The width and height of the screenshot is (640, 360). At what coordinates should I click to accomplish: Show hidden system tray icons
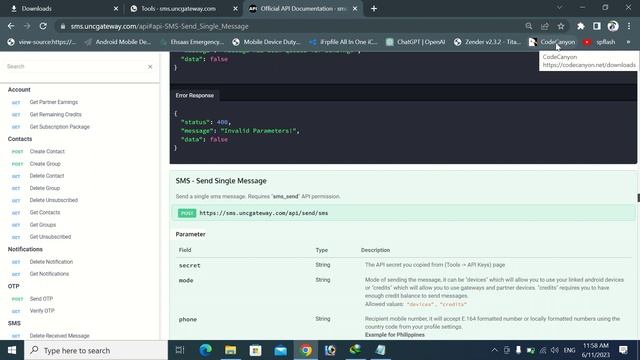[494, 350]
